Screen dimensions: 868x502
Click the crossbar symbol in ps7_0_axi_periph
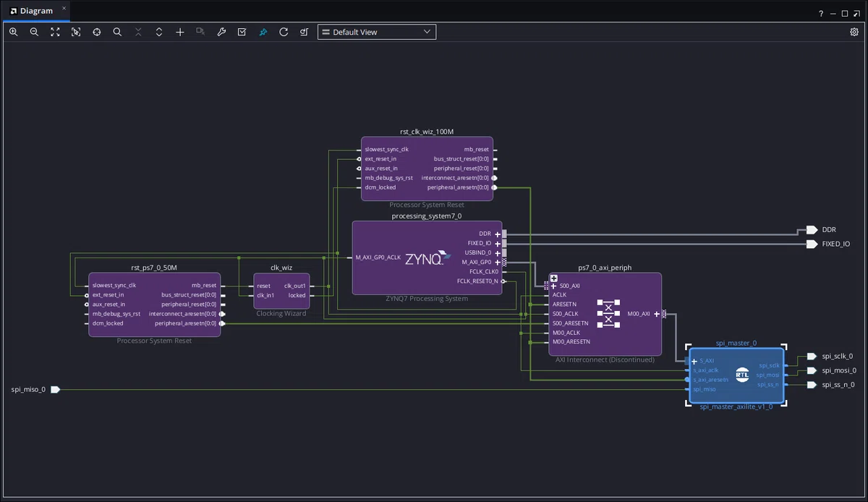pos(608,312)
